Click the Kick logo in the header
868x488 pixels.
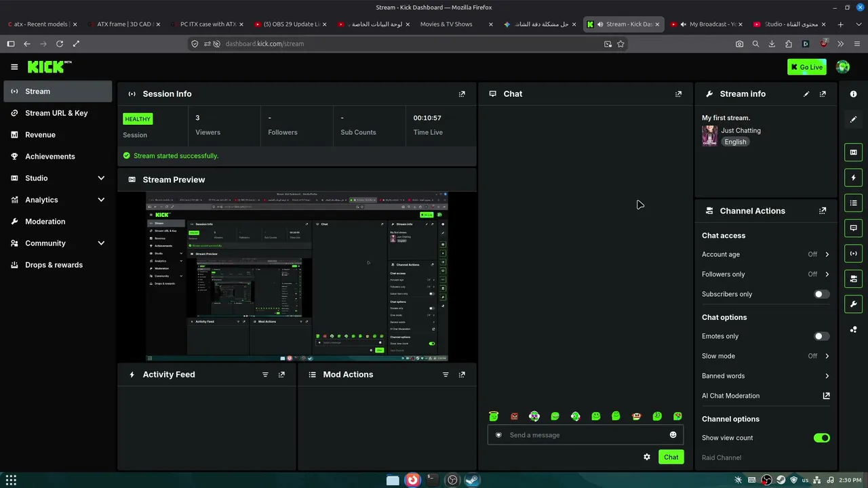(x=50, y=66)
